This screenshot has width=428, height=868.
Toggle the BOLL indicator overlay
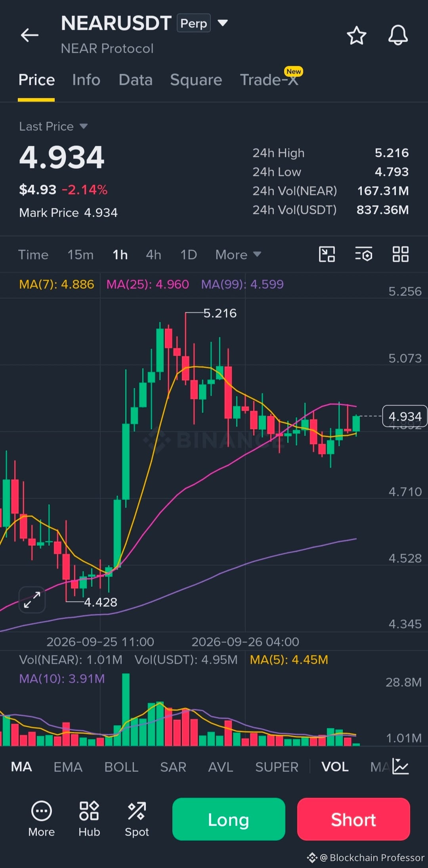click(121, 767)
